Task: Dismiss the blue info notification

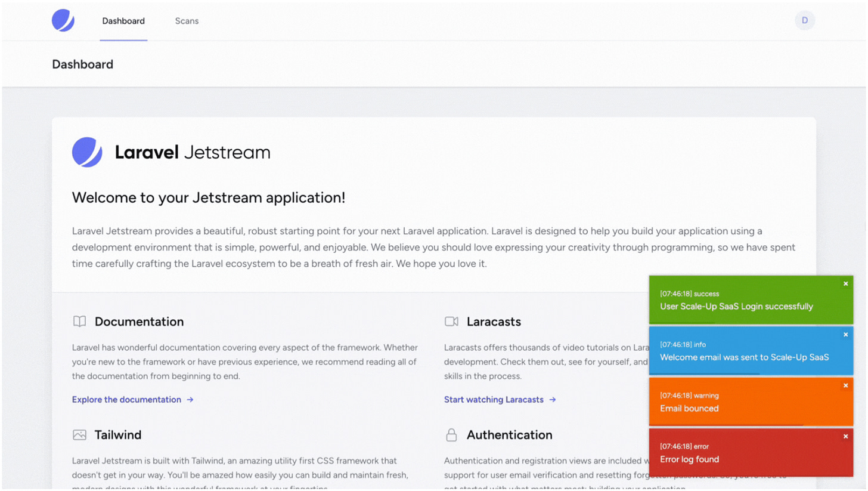Action: (845, 335)
